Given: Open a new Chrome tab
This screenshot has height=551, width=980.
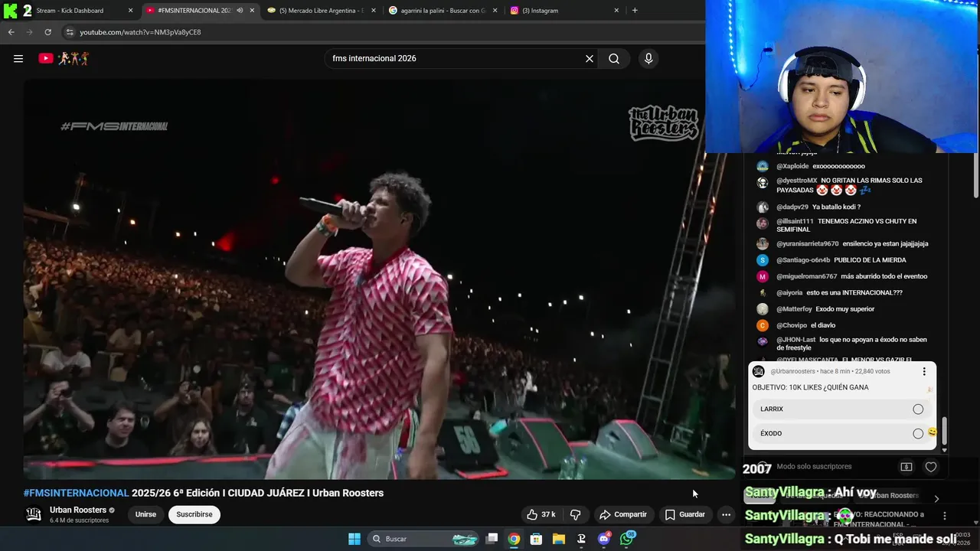Looking at the screenshot, I should [635, 11].
